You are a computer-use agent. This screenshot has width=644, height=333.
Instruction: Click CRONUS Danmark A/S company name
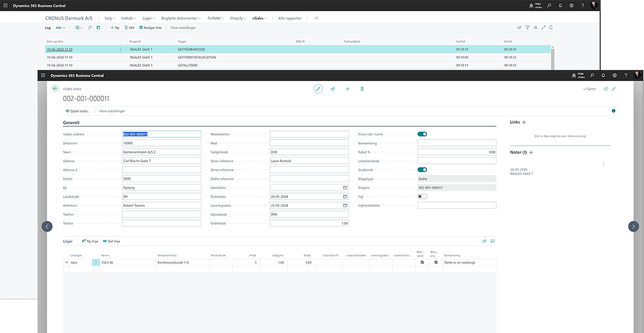pyautogui.click(x=69, y=18)
